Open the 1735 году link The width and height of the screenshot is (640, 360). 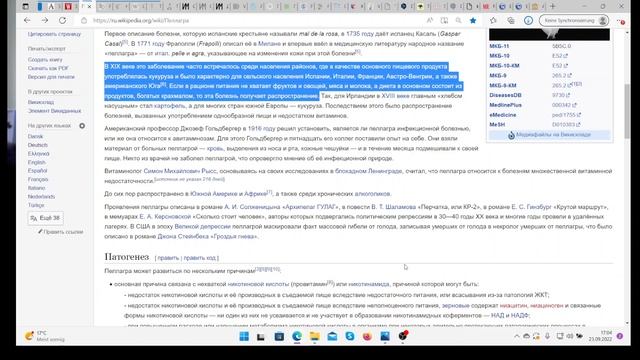360,34
